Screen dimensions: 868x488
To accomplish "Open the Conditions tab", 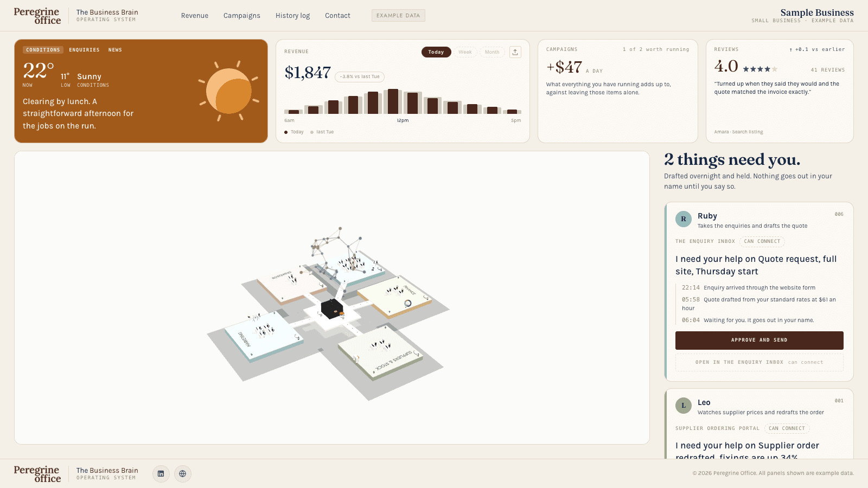I will tap(43, 50).
